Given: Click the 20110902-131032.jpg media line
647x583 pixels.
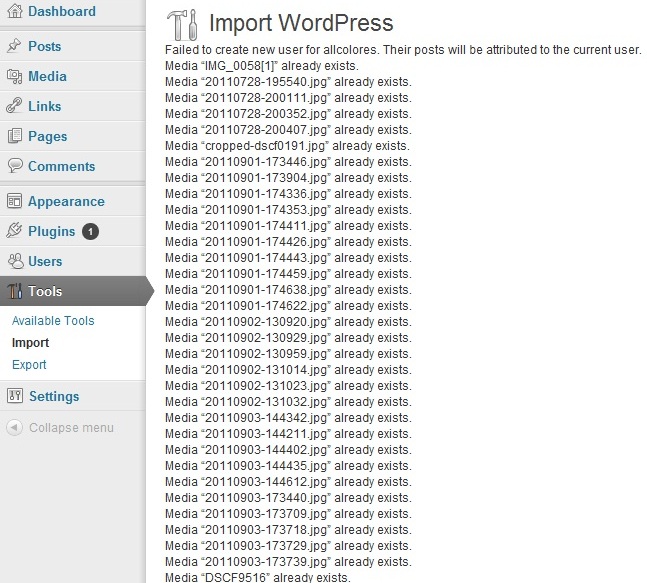Looking at the screenshot, I should click(288, 402).
